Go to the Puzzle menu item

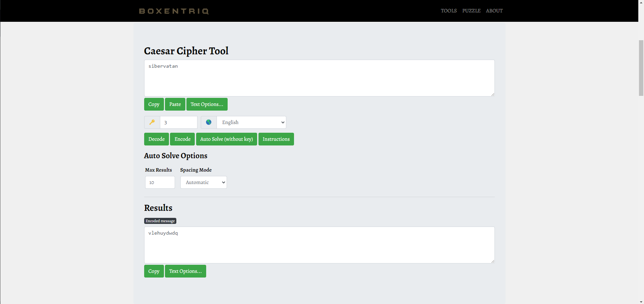pyautogui.click(x=471, y=11)
